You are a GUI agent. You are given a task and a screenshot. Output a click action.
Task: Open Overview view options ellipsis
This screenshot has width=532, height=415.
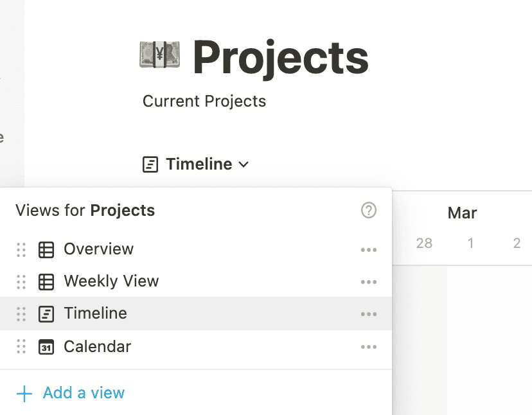pyautogui.click(x=369, y=249)
